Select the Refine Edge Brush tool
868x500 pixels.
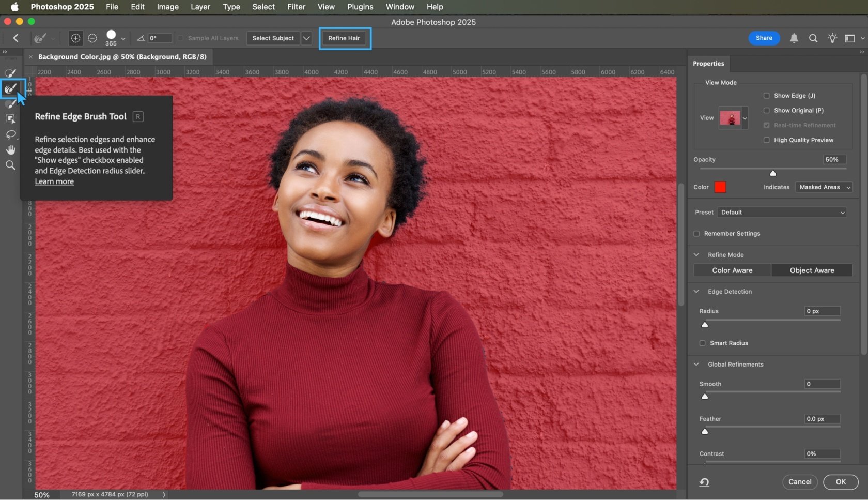11,88
